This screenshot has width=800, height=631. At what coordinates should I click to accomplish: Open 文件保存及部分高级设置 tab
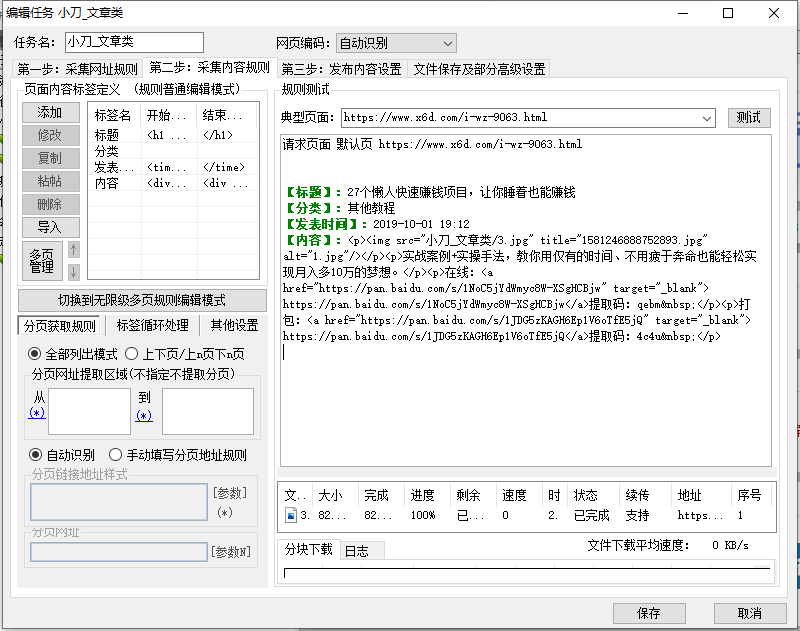point(479,69)
